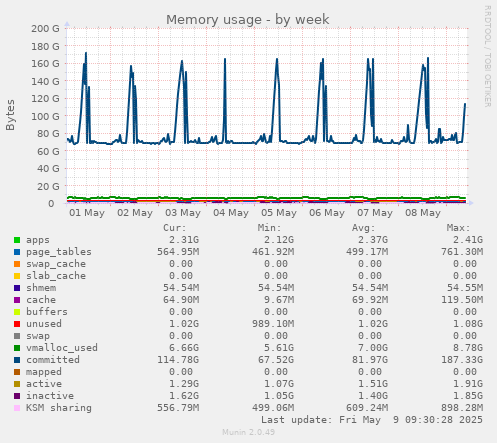497x443 pixels.
Task: Click the tallest committed peak on 01 May
Action: click(86, 53)
